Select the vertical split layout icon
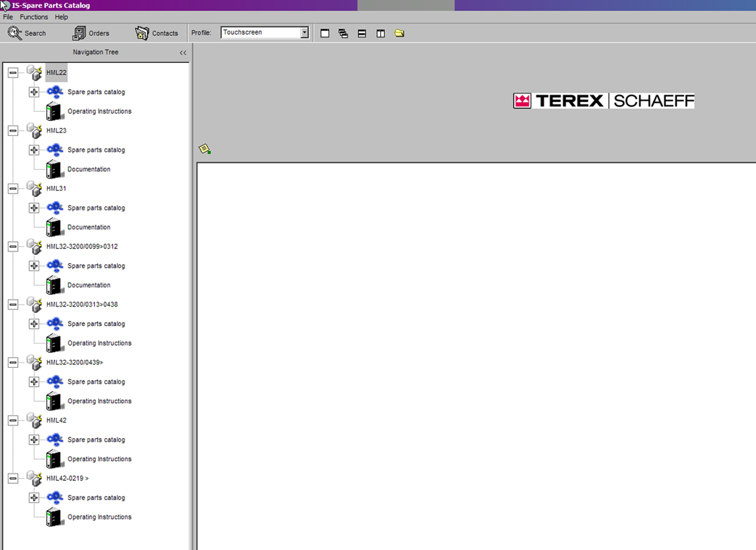756x550 pixels. tap(380, 33)
